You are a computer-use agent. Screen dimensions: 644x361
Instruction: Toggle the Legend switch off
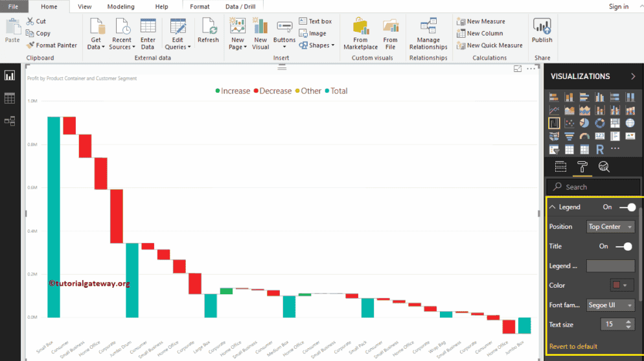pyautogui.click(x=628, y=207)
